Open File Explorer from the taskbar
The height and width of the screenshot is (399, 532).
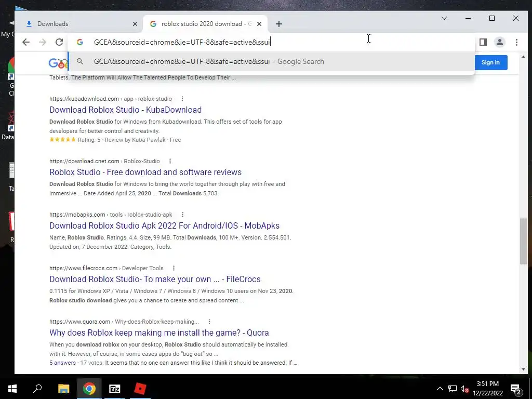pyautogui.click(x=63, y=389)
